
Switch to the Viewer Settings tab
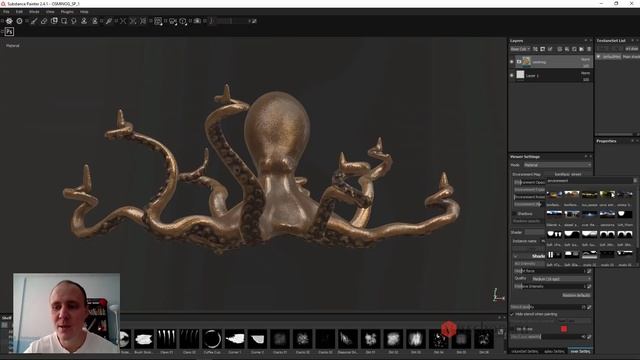coord(580,351)
